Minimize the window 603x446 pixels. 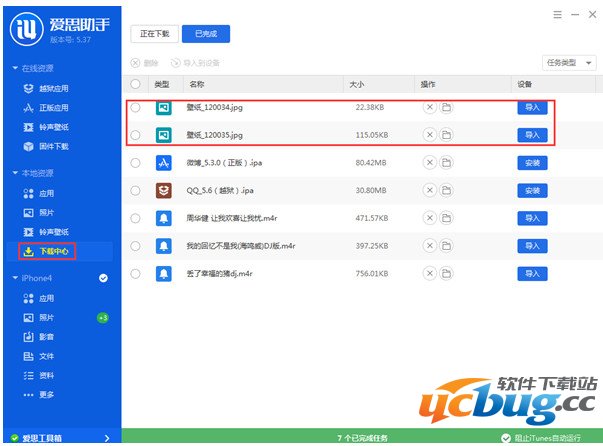[x=575, y=15]
